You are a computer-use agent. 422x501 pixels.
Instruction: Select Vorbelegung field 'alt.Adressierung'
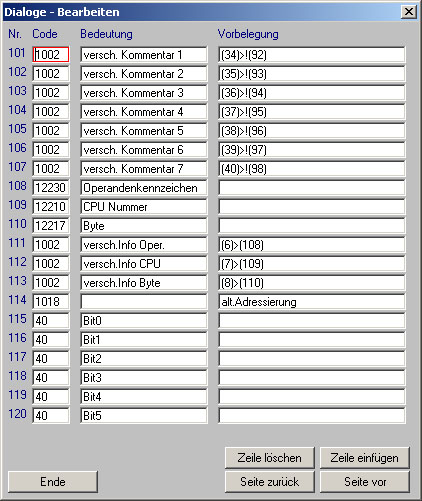click(312, 301)
